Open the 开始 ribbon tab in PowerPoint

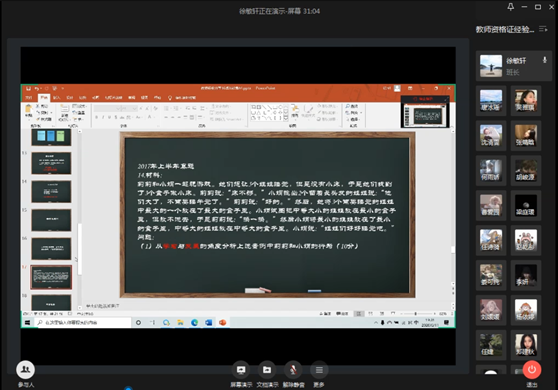pos(44,97)
